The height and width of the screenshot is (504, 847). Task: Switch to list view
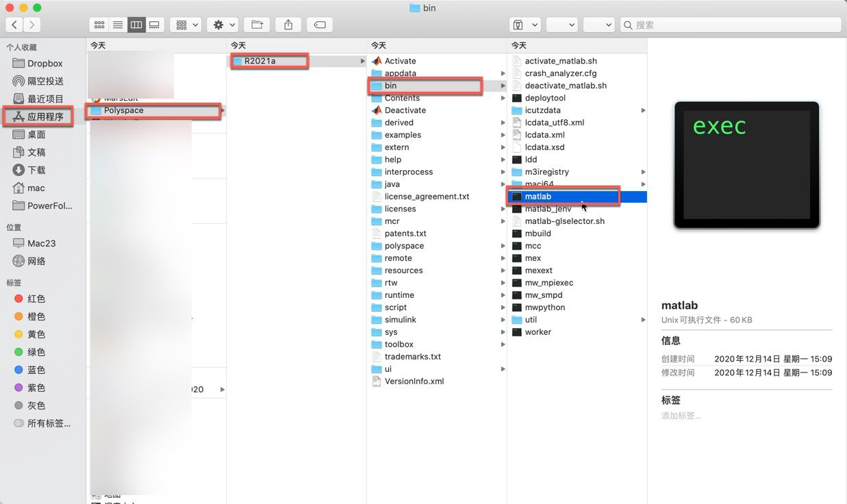(118, 25)
